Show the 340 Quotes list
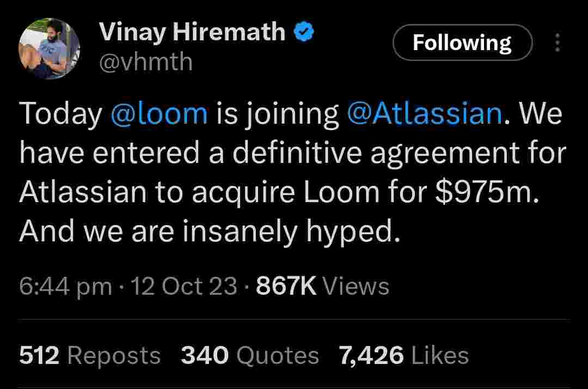Image resolution: width=588 pixels, height=389 pixels. tap(249, 356)
